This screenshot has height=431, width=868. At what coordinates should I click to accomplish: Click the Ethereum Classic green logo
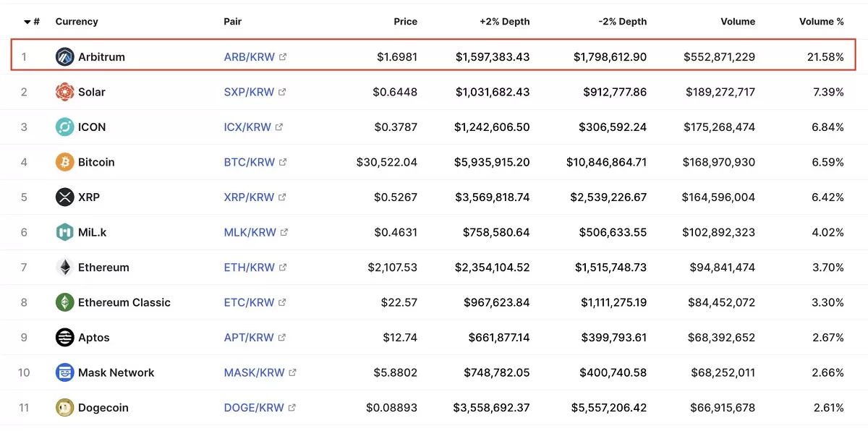(x=65, y=302)
